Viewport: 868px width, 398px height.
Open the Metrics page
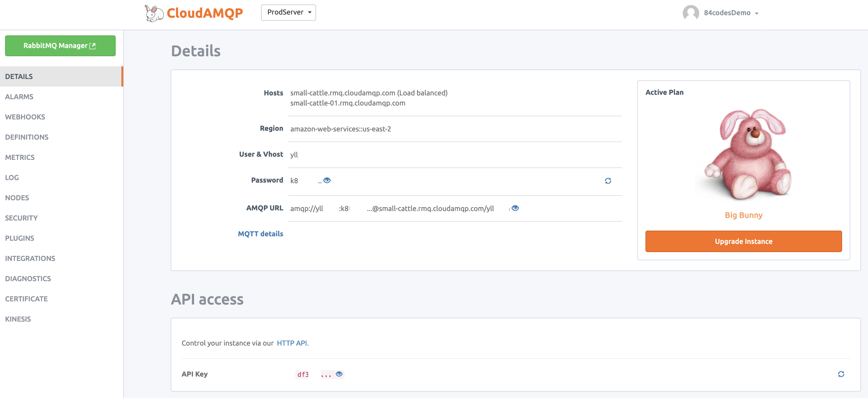pos(20,157)
